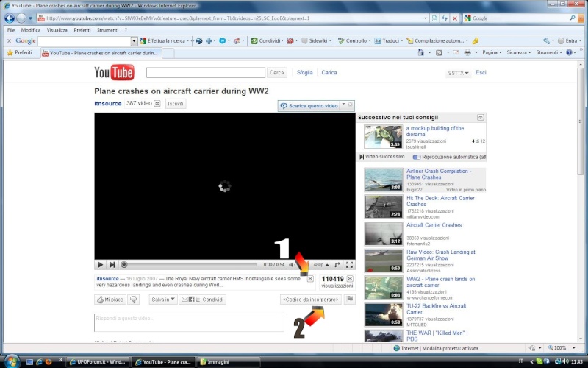Enter fullscreen using the player's fullscreen icon
Screen dimensions: 588x368
click(350, 265)
